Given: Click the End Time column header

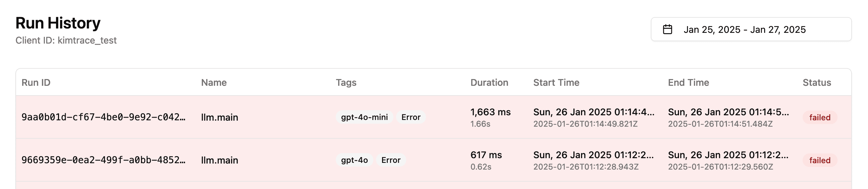Looking at the screenshot, I should click(688, 82).
